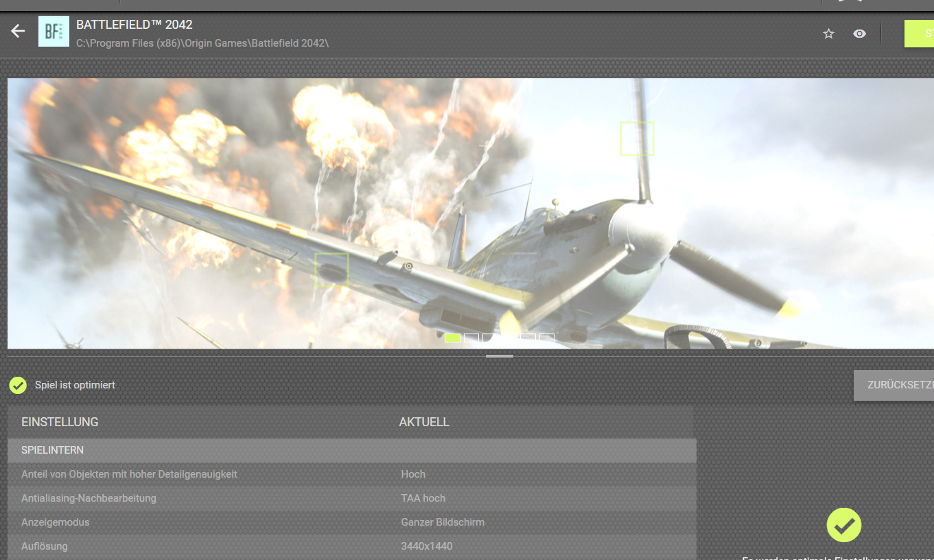Click the BATTLEFIELD™ 2042 title text
This screenshot has height=560, width=934.
pyautogui.click(x=135, y=25)
